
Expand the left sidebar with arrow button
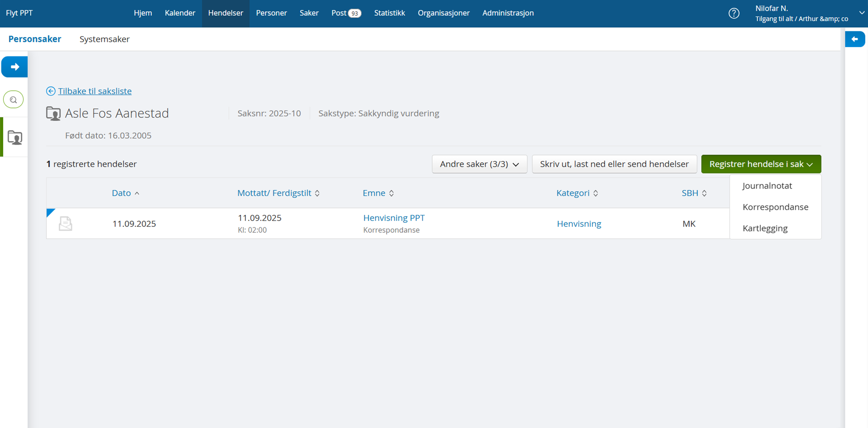(14, 67)
